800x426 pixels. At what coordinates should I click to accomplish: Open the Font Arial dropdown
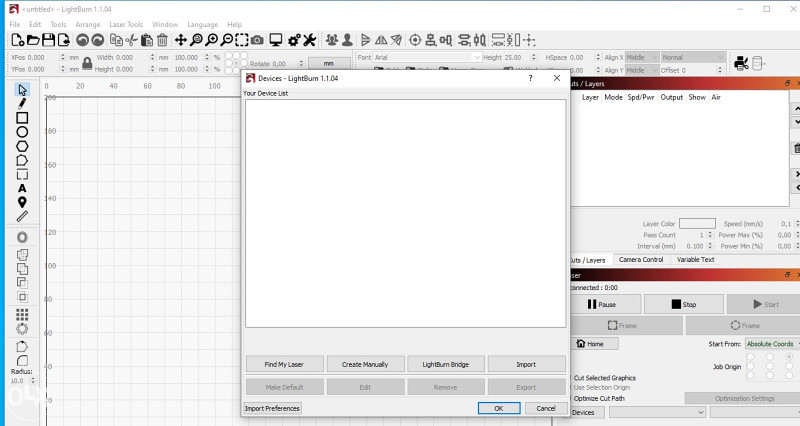coord(427,57)
